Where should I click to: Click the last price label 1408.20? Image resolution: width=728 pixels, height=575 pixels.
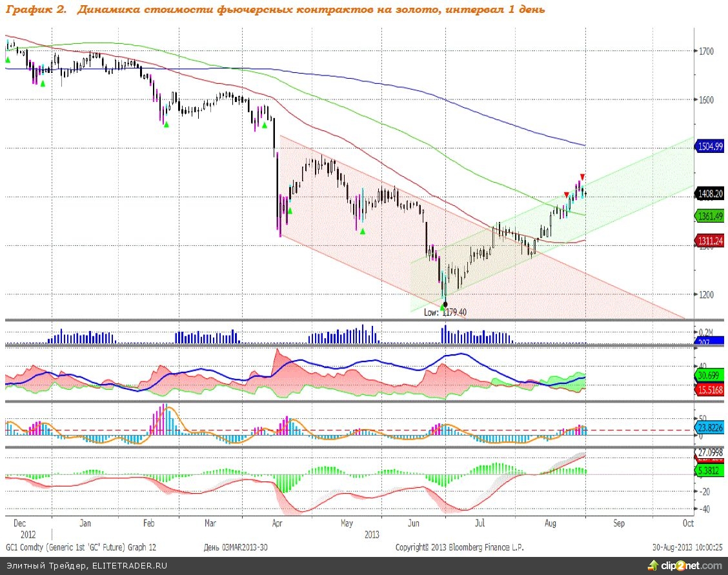(x=710, y=193)
